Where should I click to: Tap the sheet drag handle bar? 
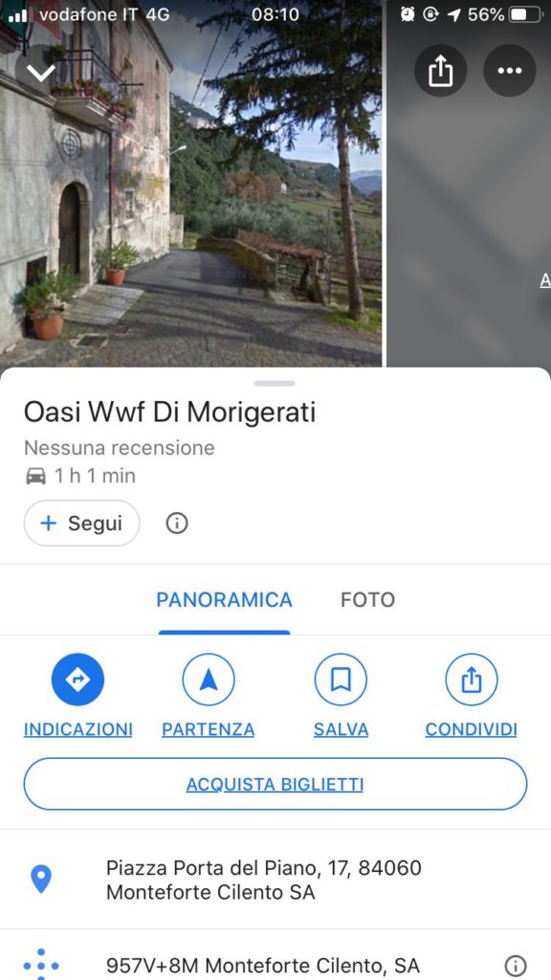coord(275,383)
